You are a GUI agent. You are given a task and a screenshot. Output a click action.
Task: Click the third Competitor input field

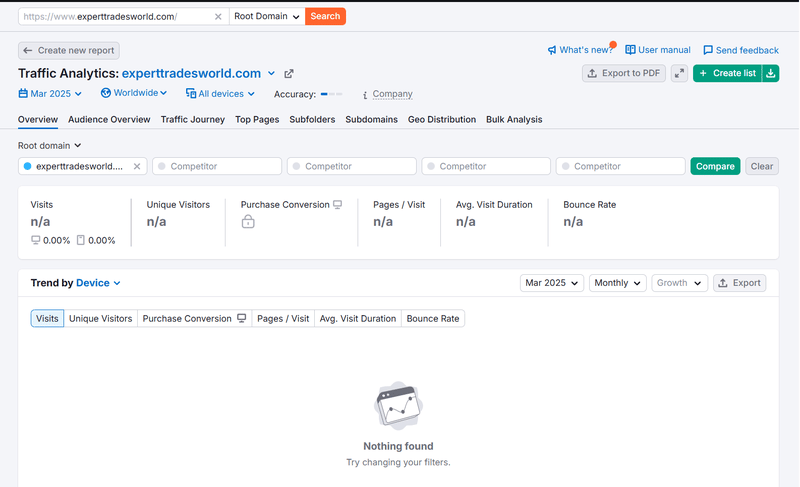click(486, 166)
